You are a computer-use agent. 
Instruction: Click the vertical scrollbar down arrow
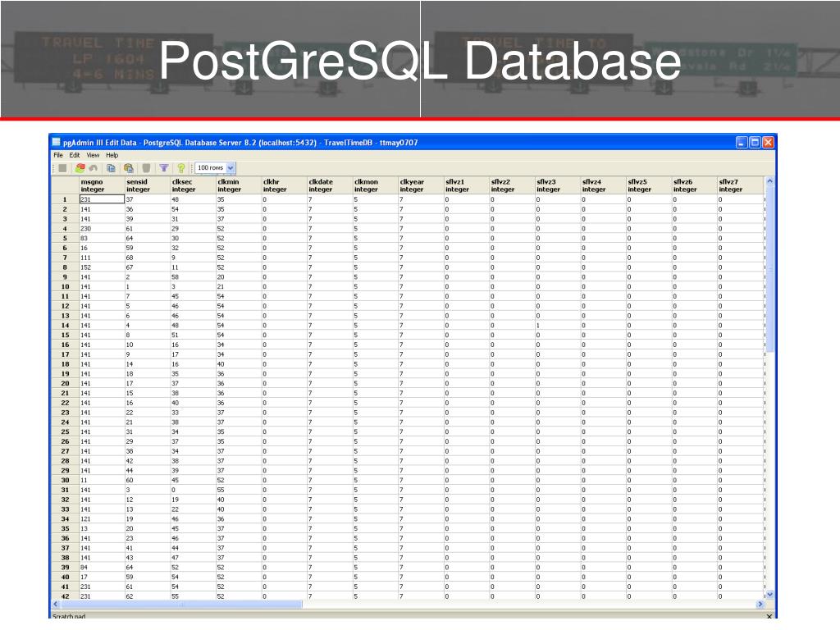[x=769, y=594]
